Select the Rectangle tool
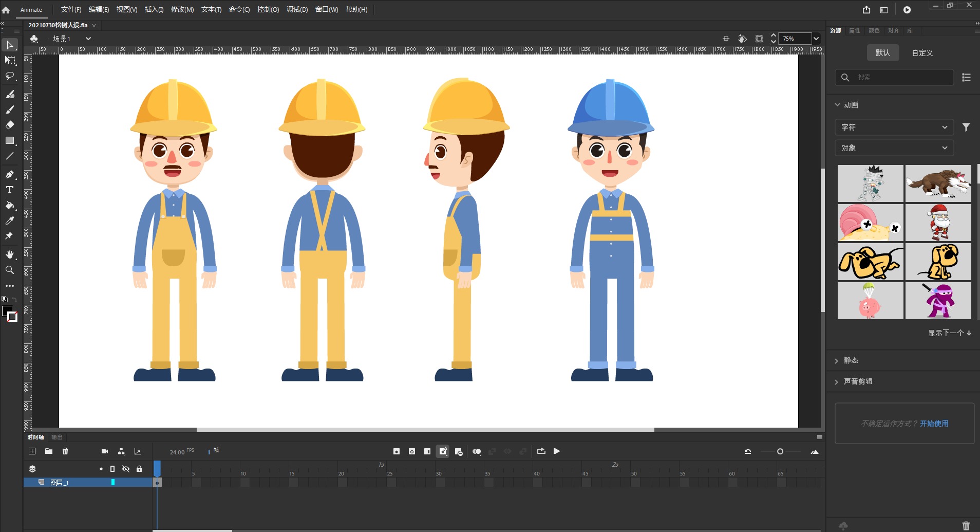Screen dimensions: 980x532 coord(10,140)
